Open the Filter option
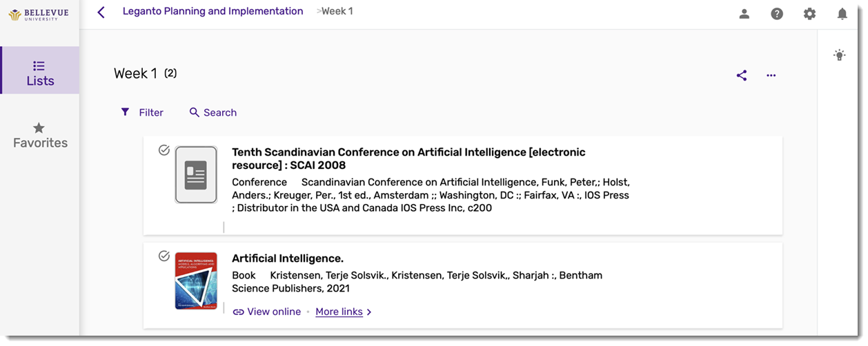This screenshot has width=868, height=346. [x=142, y=112]
